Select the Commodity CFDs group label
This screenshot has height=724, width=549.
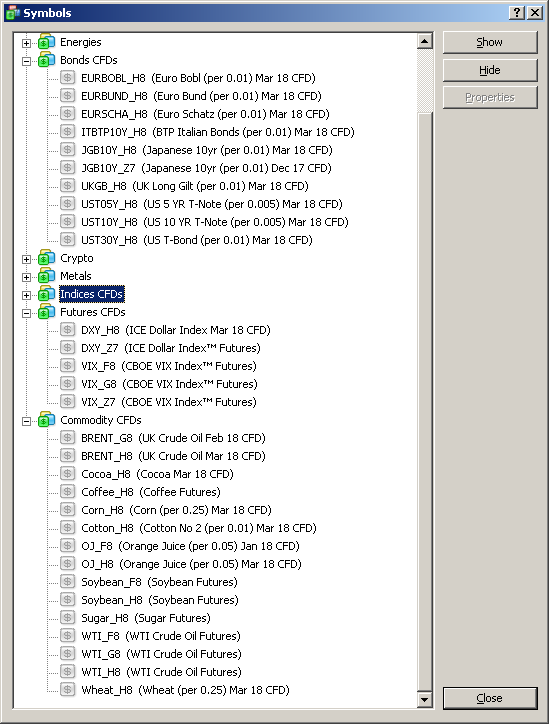point(101,420)
